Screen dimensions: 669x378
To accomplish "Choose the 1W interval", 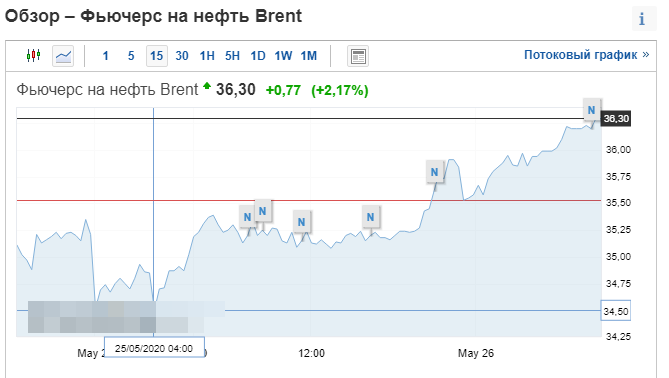I will pos(283,56).
